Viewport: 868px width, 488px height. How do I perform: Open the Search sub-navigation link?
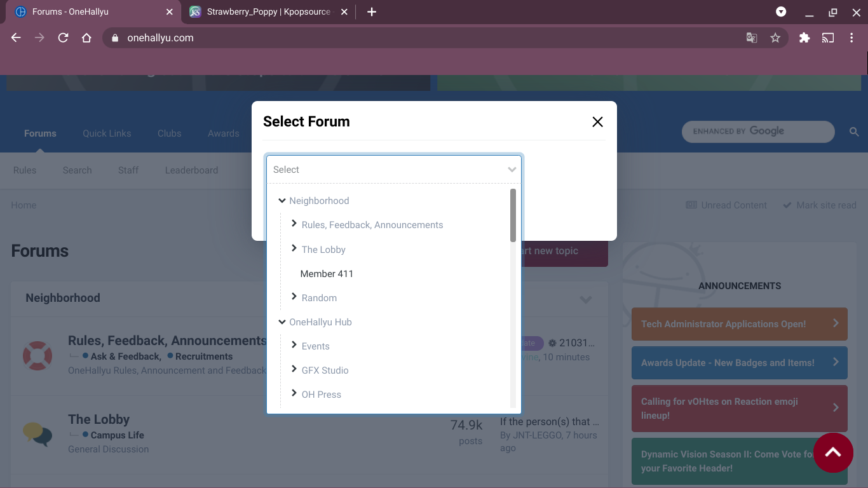78,170
